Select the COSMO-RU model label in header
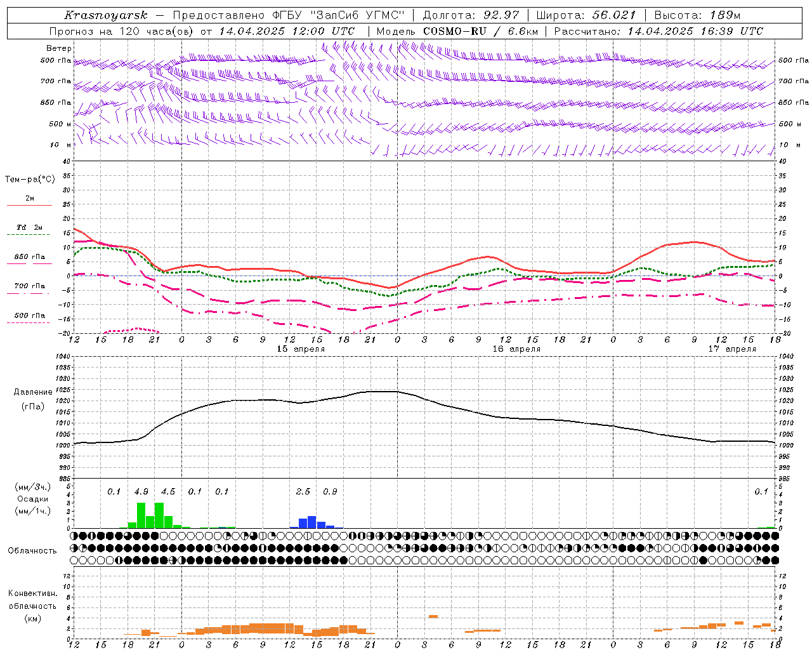 454,31
